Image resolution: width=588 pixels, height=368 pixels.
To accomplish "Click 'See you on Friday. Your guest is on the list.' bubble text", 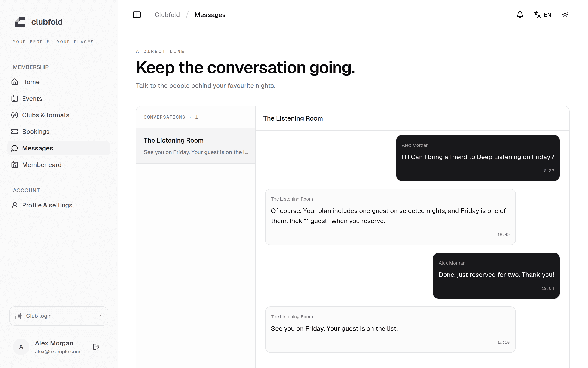I will click(x=334, y=329).
